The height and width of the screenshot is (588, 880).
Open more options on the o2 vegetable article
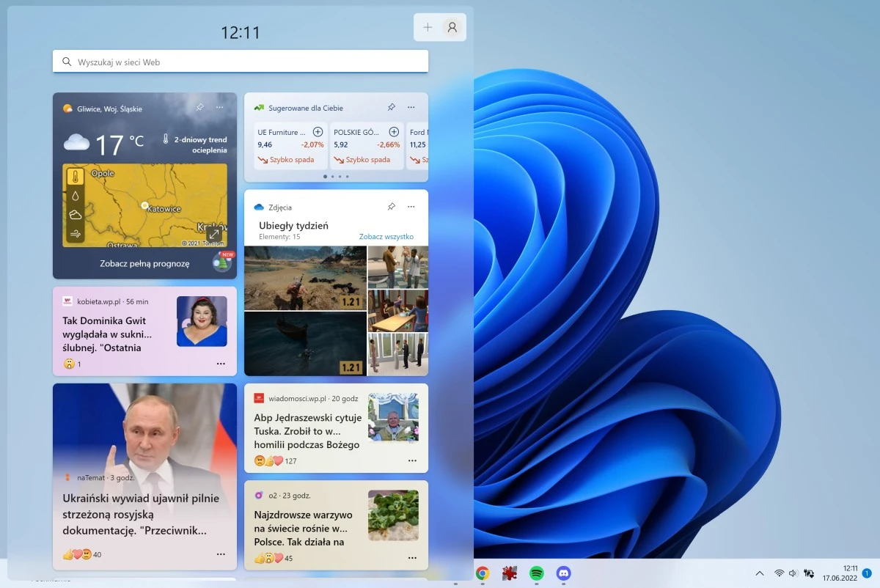click(410, 556)
